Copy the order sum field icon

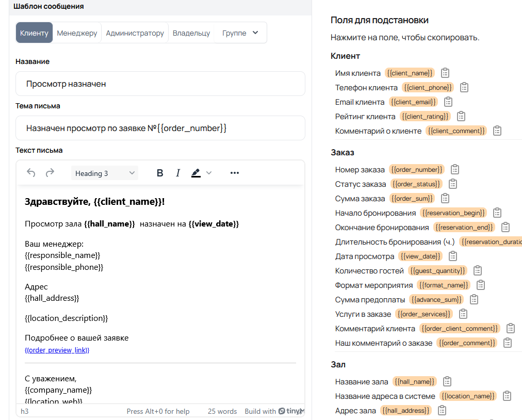coord(445,199)
